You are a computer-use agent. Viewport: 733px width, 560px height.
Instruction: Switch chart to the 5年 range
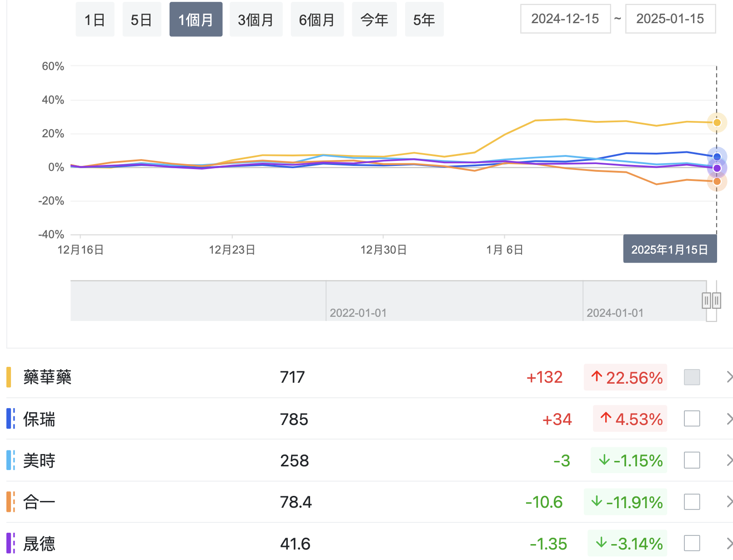(424, 20)
